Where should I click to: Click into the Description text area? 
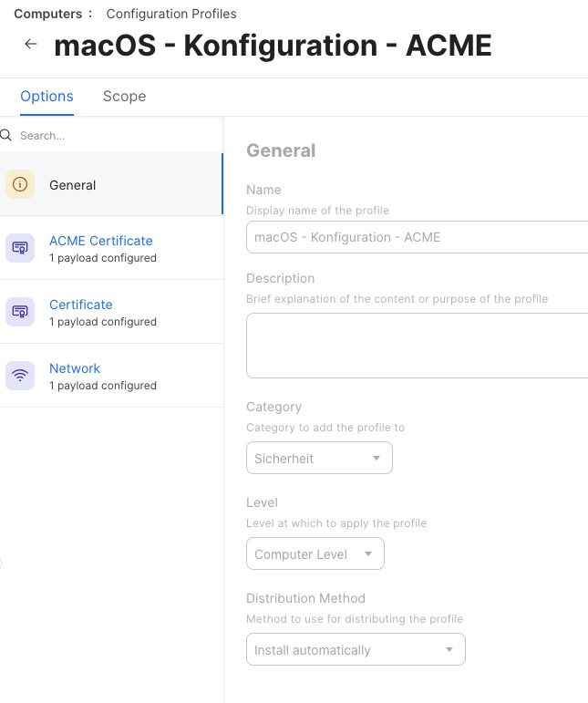pyautogui.click(x=417, y=345)
